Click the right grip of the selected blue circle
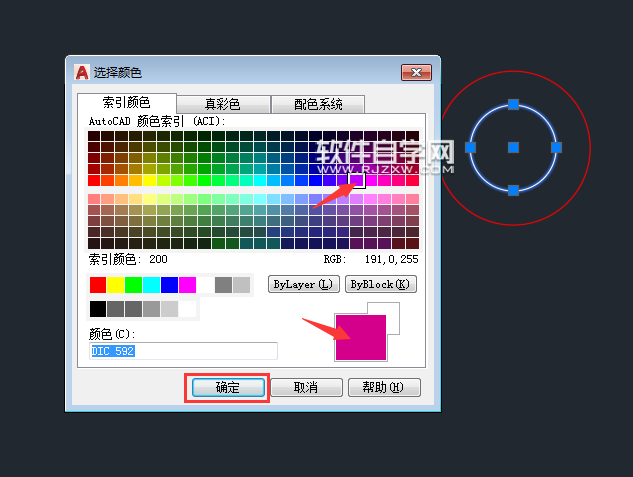 (x=556, y=147)
